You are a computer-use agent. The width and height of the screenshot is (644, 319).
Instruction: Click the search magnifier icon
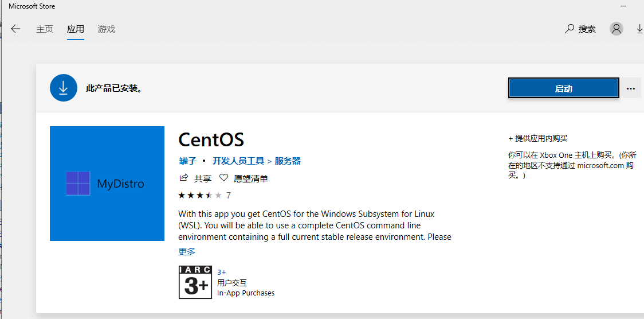[570, 29]
